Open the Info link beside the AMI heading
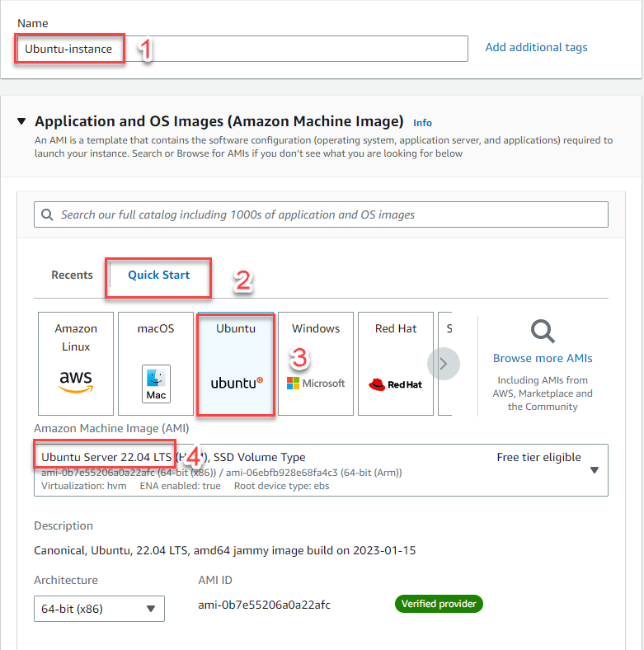644x650 pixels. [x=422, y=123]
